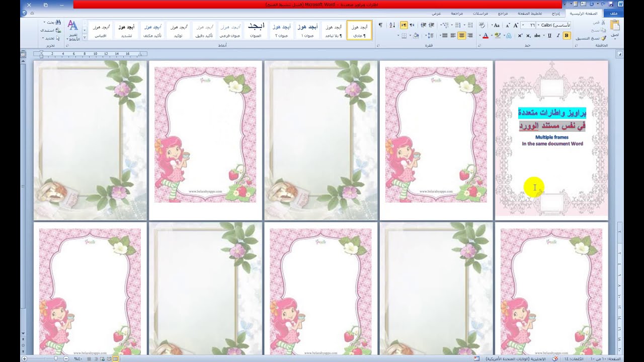Apply red font color A icon
The image size is (644, 362).
coord(485,35)
